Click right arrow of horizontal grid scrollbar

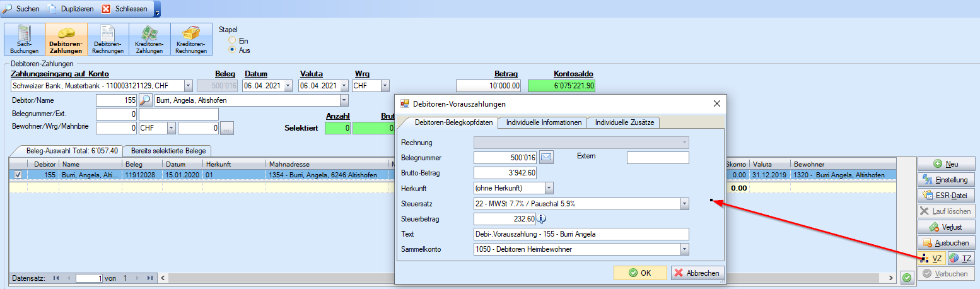891,278
